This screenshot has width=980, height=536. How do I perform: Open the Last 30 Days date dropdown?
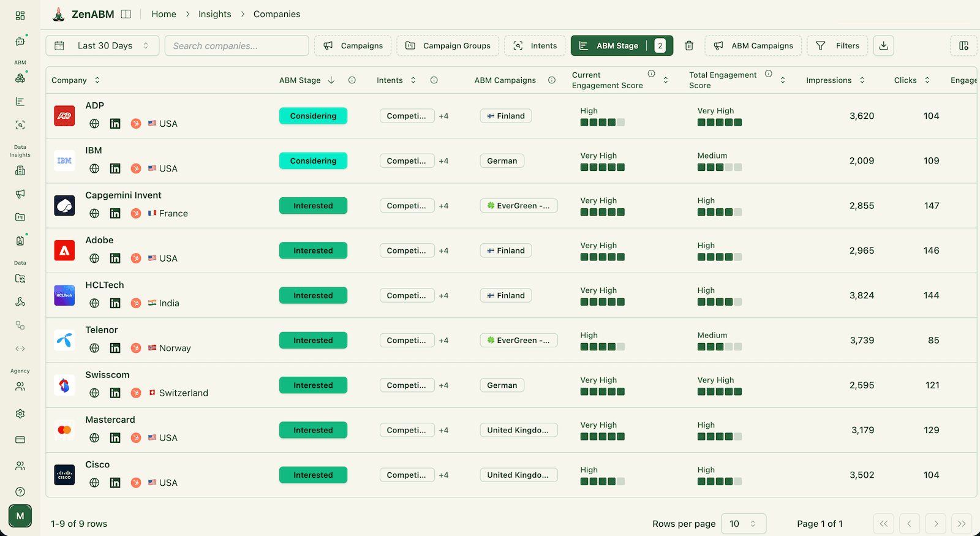coord(102,46)
